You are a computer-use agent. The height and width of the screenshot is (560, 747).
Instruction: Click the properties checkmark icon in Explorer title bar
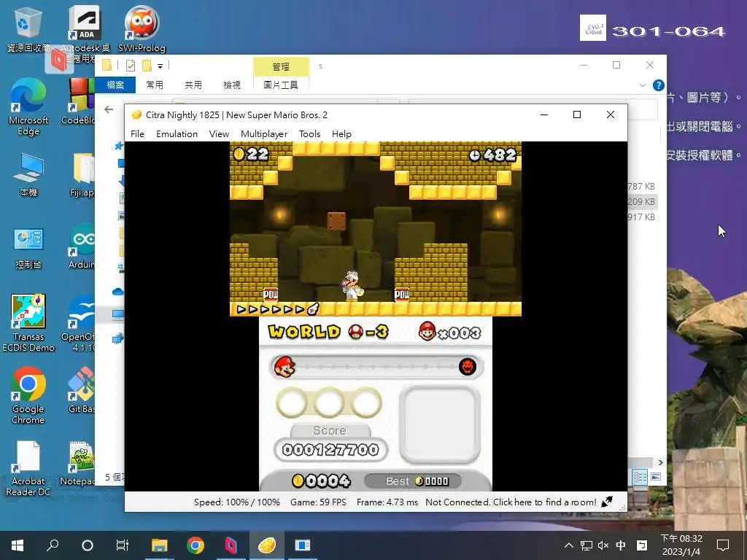(131, 65)
